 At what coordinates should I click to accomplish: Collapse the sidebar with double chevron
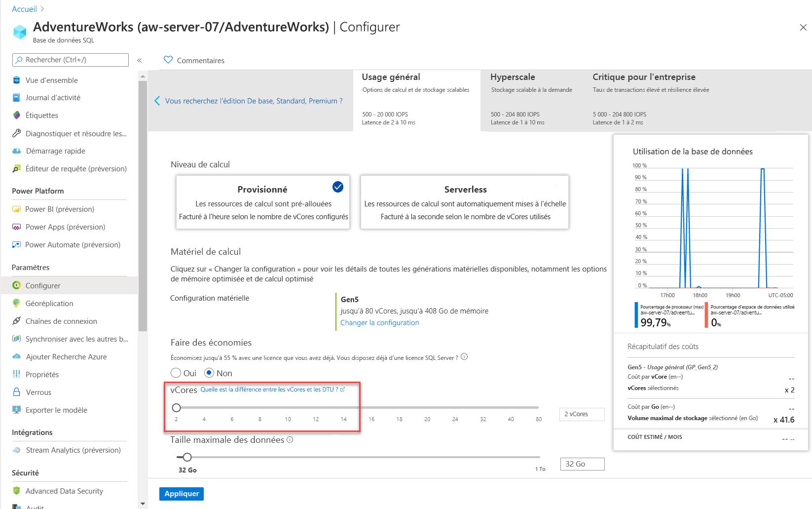point(140,60)
